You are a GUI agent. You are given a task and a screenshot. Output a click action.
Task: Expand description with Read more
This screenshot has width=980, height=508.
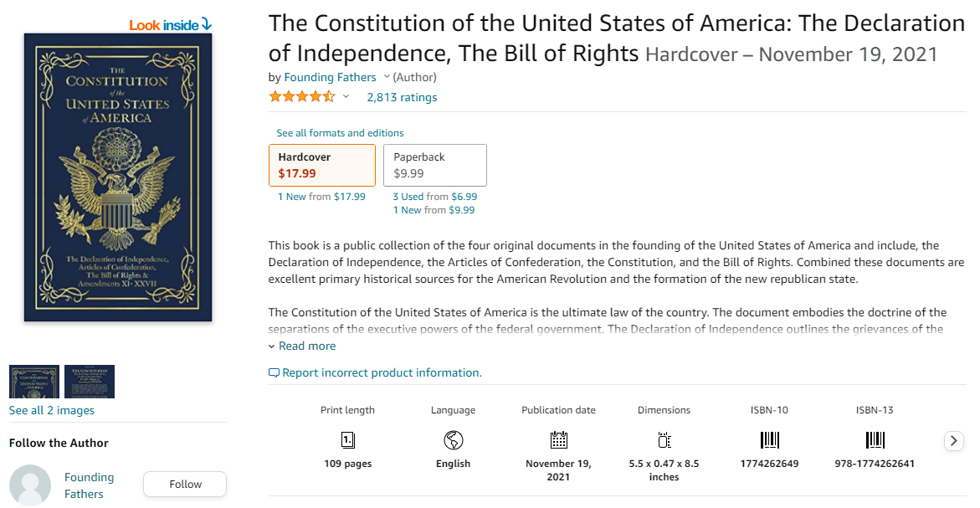point(306,346)
